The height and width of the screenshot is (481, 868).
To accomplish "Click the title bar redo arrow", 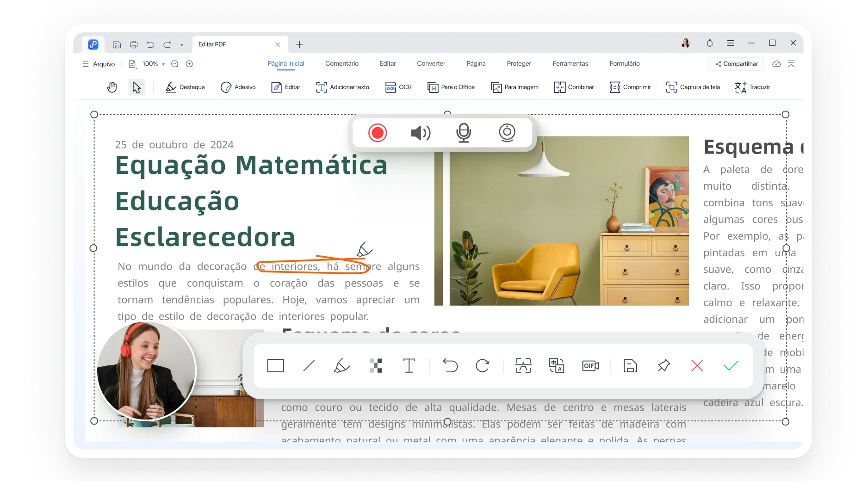I will point(167,44).
